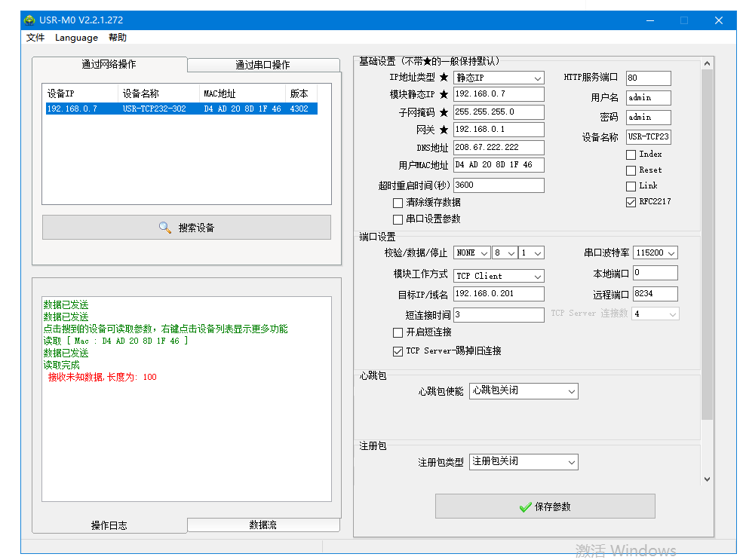The width and height of the screenshot is (743, 560).
Task: Expand the 模块工作方式 TCP Client dropdown
Action: click(499, 276)
